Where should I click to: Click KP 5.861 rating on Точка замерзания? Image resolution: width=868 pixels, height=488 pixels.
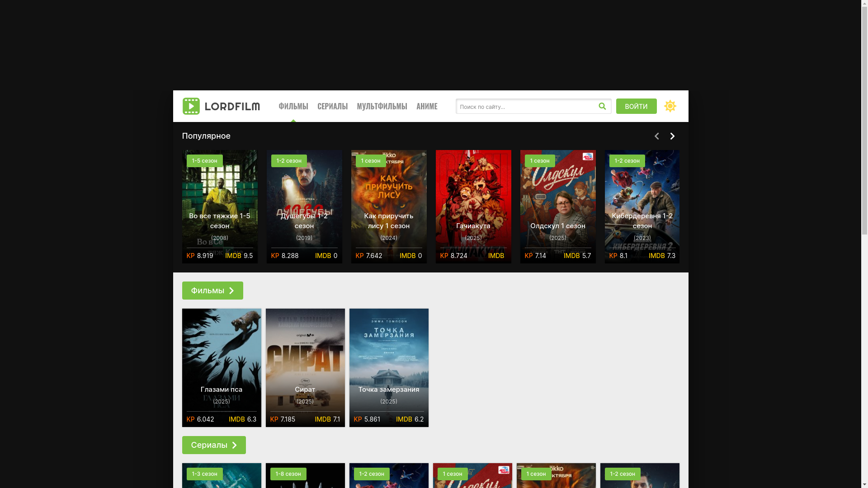(367, 419)
